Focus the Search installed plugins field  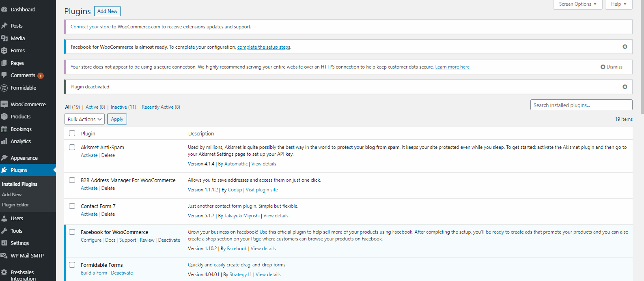click(x=581, y=105)
